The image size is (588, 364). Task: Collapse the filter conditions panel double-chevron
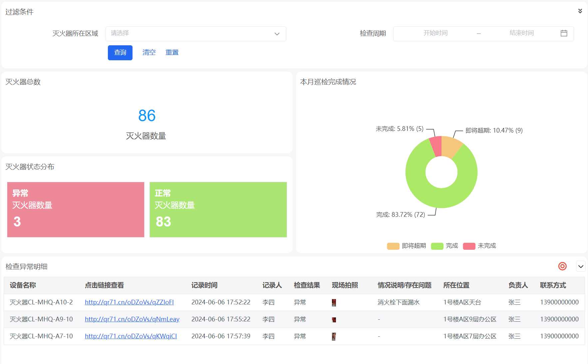coord(580,11)
